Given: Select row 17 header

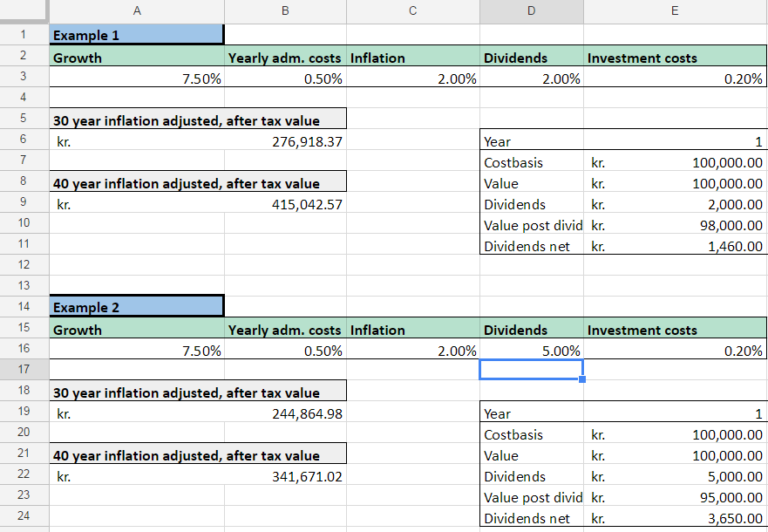Looking at the screenshot, I should pos(23,370).
